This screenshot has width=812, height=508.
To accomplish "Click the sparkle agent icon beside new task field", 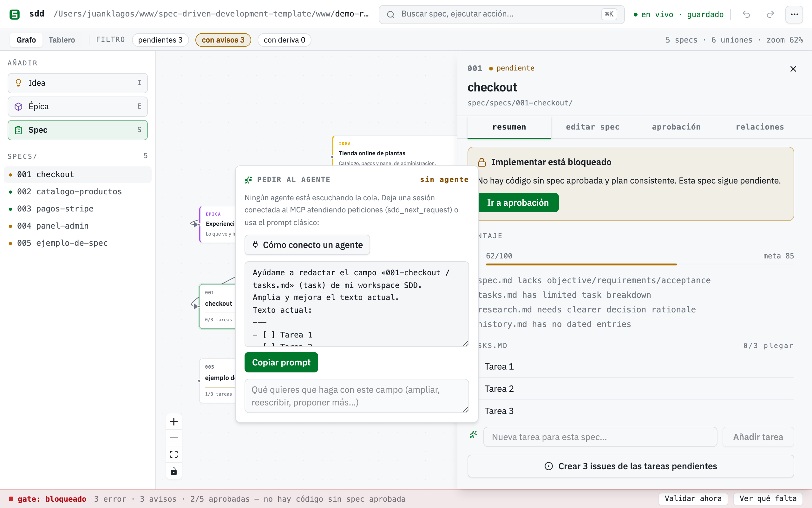I will pyautogui.click(x=473, y=435).
